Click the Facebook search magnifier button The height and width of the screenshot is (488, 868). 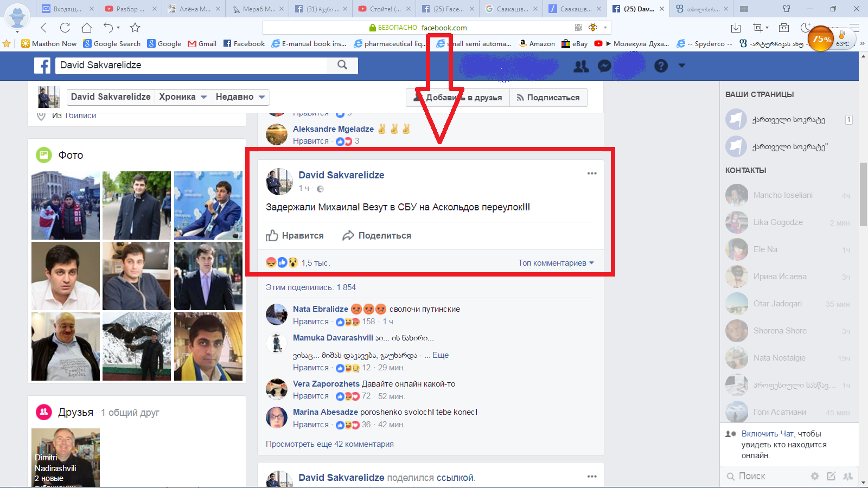pyautogui.click(x=342, y=65)
